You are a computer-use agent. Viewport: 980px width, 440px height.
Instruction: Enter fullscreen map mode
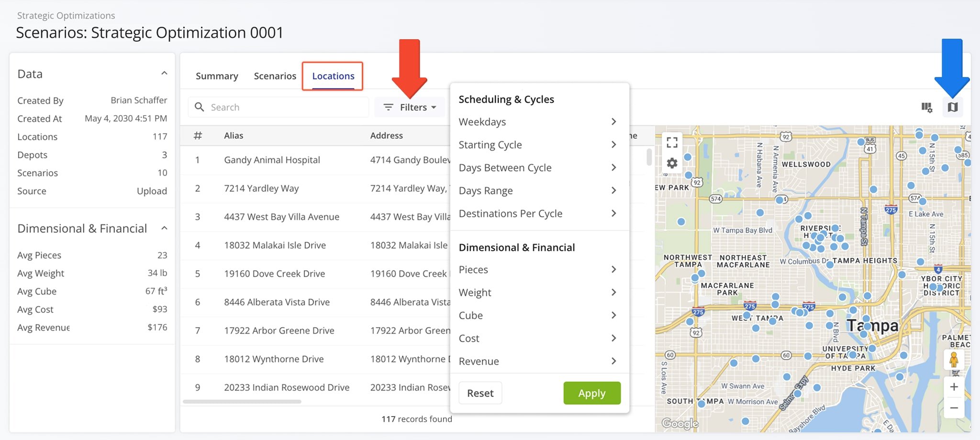pyautogui.click(x=672, y=142)
